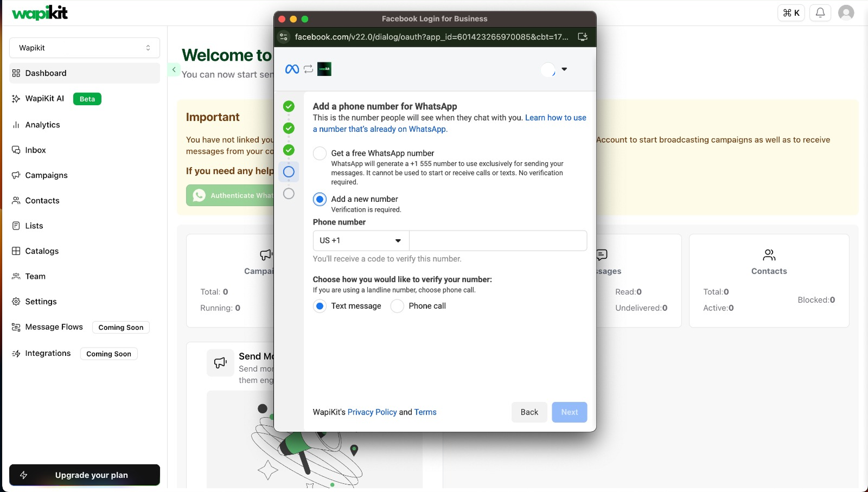Open the US +1 country code dropdown
This screenshot has width=868, height=492.
click(x=361, y=241)
